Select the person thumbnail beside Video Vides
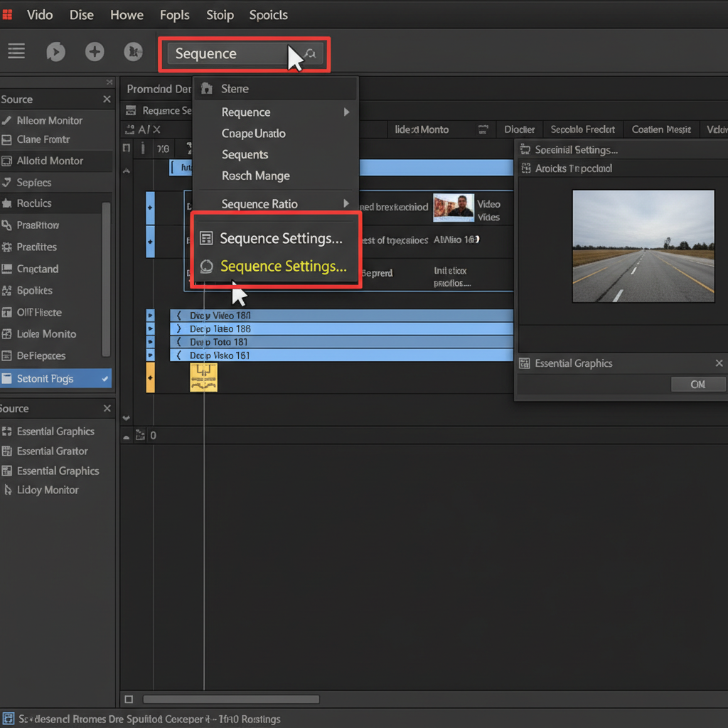This screenshot has height=728, width=728. [453, 208]
